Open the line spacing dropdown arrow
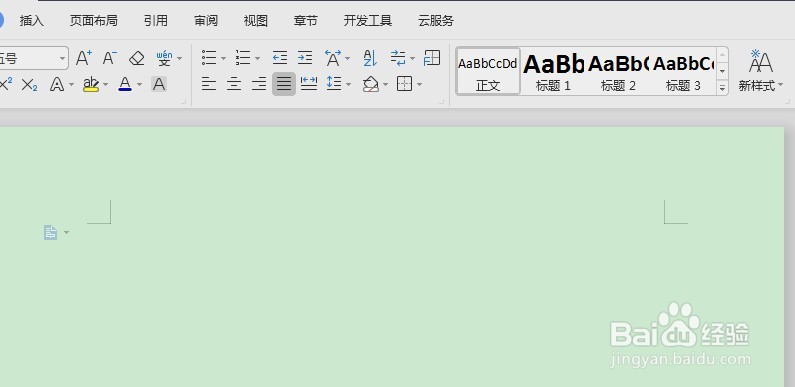Screen dimensions: 795x387 coord(348,85)
